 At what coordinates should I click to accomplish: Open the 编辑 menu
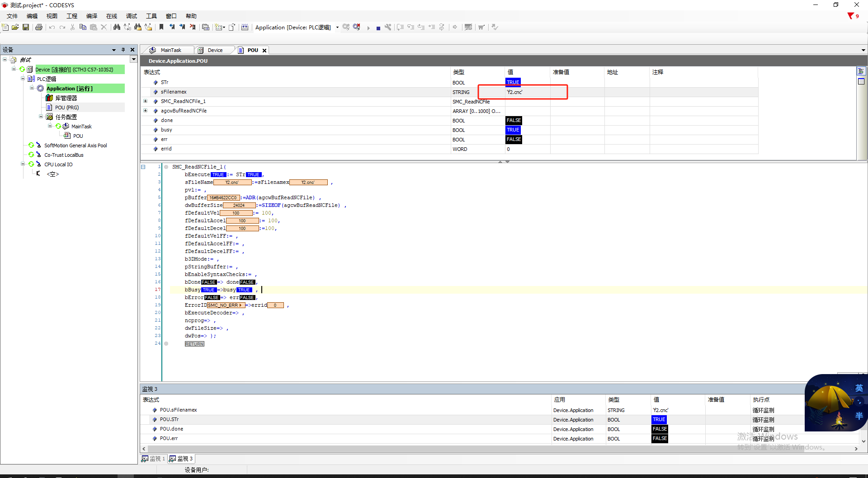pyautogui.click(x=32, y=16)
